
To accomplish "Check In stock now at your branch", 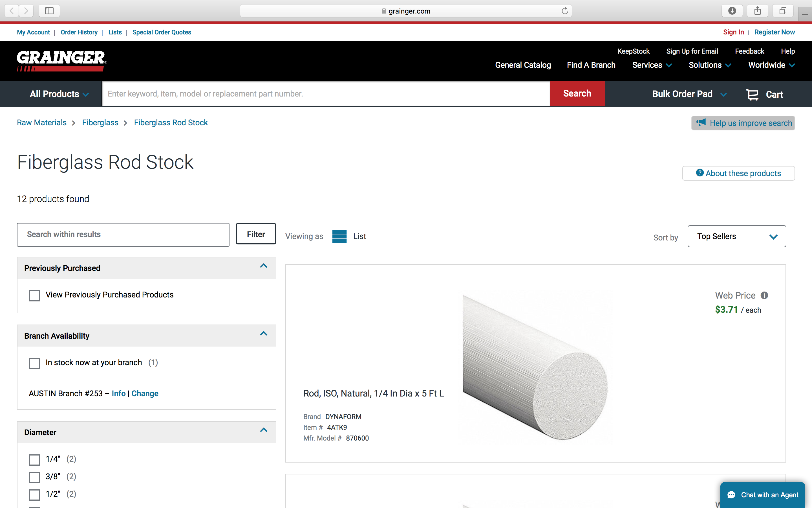I will (x=34, y=363).
